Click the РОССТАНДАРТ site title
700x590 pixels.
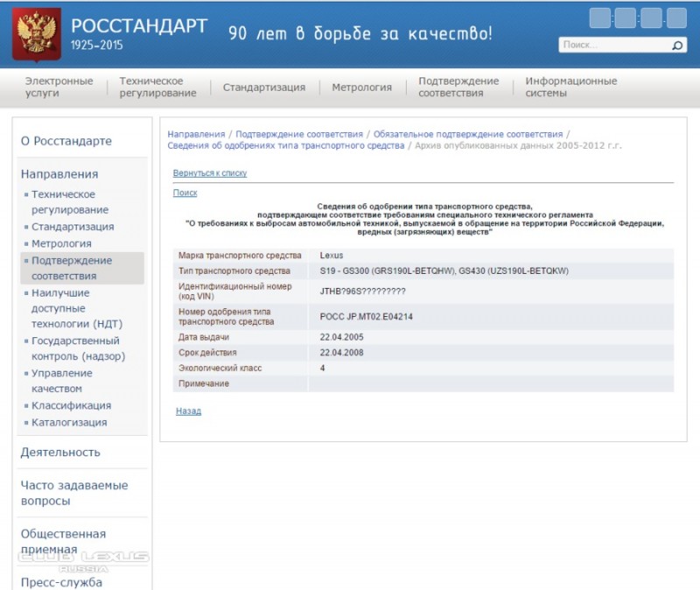139,26
